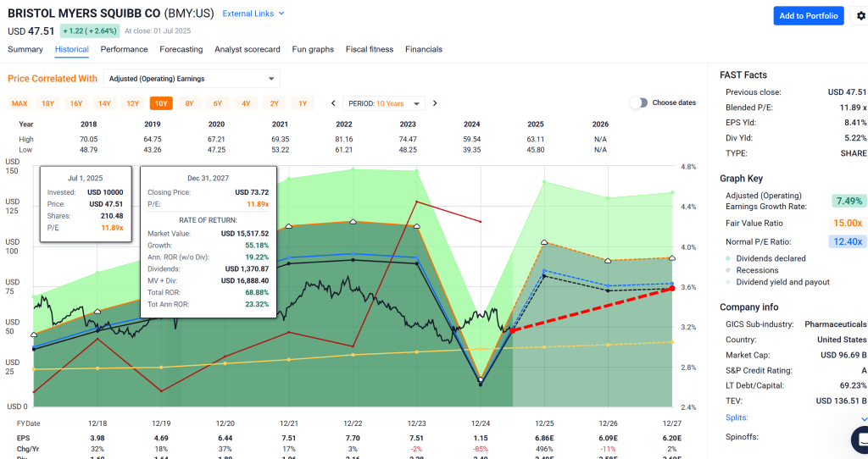This screenshot has height=459, width=868.
Task: Open the Fiscal fitness tab
Action: [x=370, y=49]
